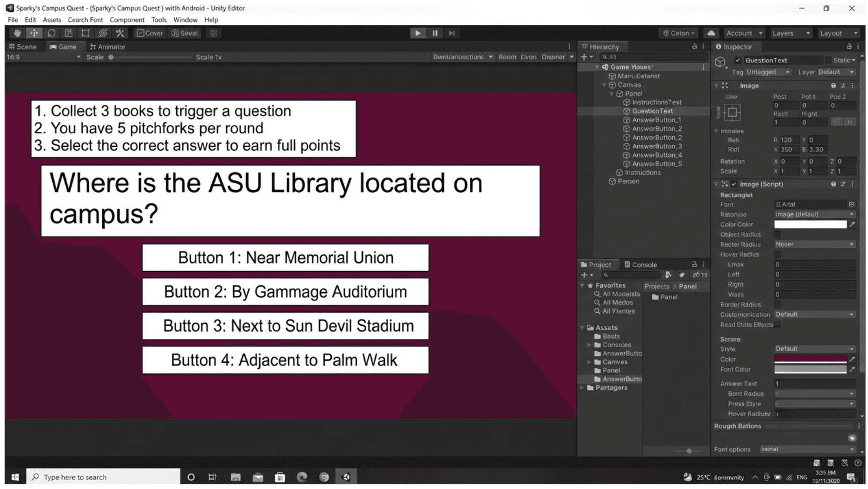This screenshot has width=868, height=489.
Task: Select the Move tool in toolbar
Action: (x=34, y=33)
